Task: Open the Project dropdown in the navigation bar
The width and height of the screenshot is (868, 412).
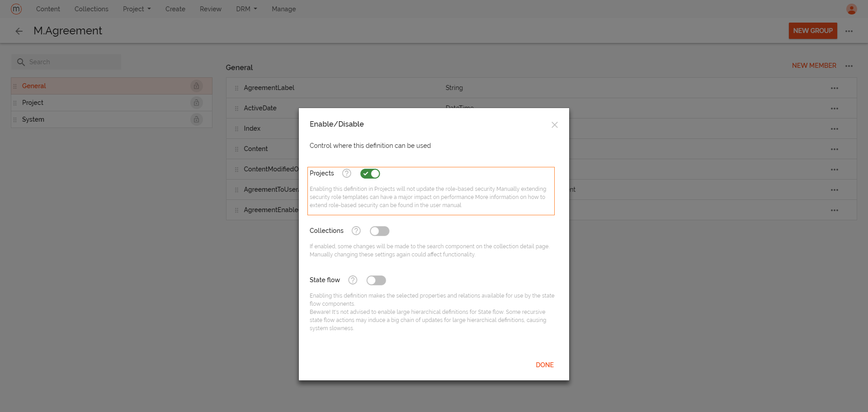Action: point(137,9)
